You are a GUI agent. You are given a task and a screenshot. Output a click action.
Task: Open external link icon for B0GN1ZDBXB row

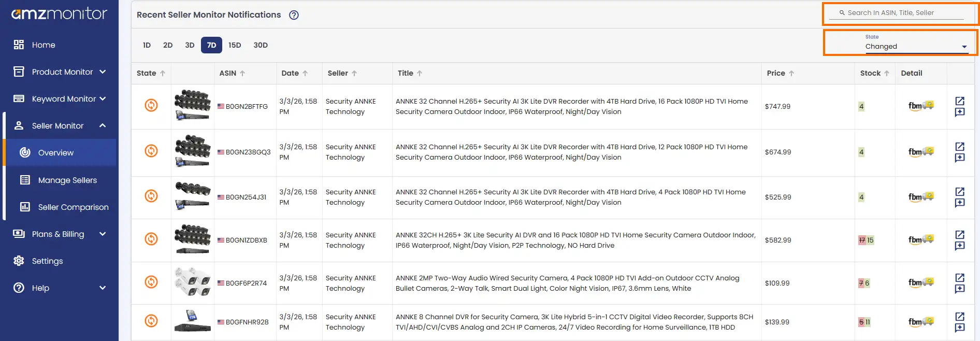pyautogui.click(x=960, y=234)
